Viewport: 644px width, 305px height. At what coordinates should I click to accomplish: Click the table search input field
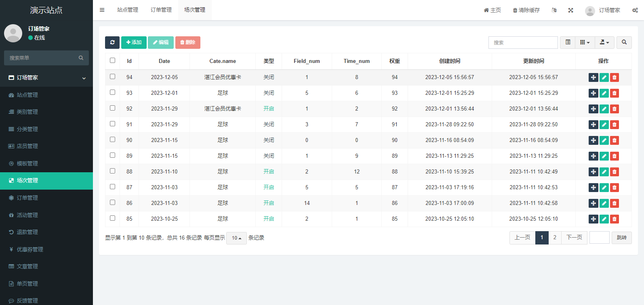(x=523, y=42)
